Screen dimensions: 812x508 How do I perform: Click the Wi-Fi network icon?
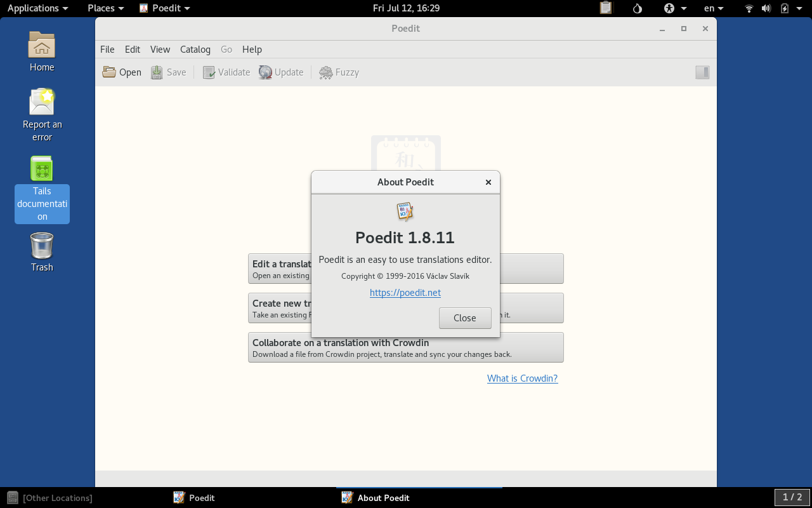tap(749, 8)
